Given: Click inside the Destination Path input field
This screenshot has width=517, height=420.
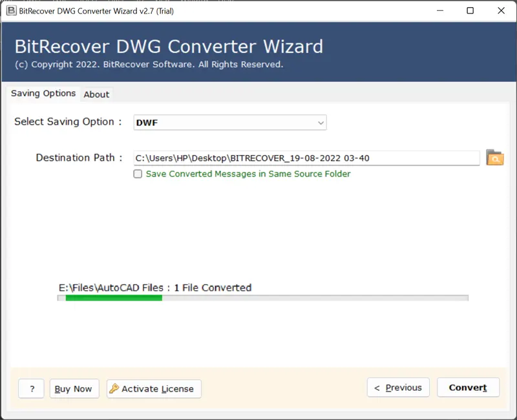Looking at the screenshot, I should pyautogui.click(x=306, y=158).
